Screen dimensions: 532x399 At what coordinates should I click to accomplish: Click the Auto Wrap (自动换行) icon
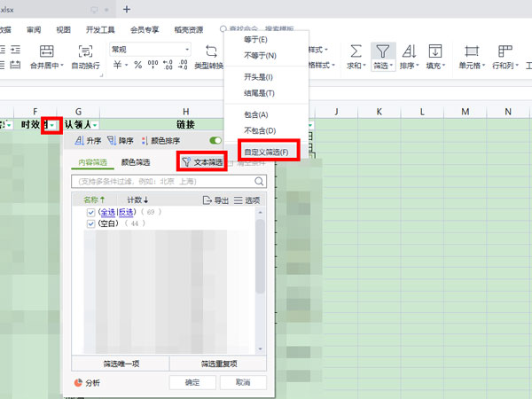pyautogui.click(x=85, y=51)
